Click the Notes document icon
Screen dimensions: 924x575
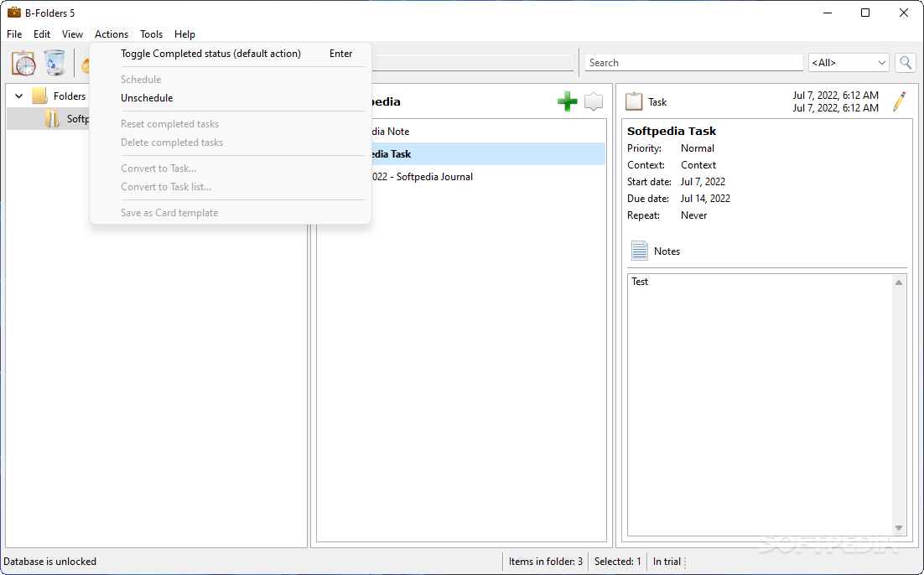click(x=640, y=251)
